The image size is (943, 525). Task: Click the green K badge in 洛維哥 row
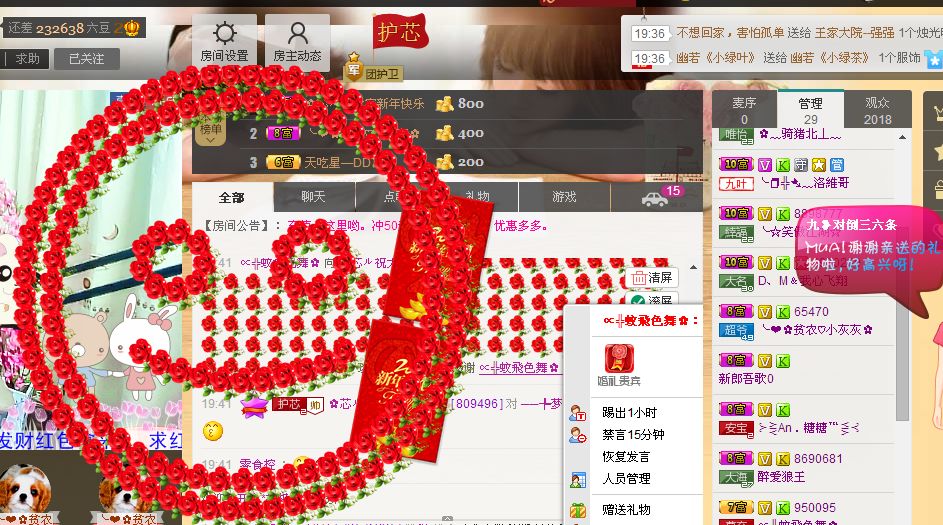point(782,164)
